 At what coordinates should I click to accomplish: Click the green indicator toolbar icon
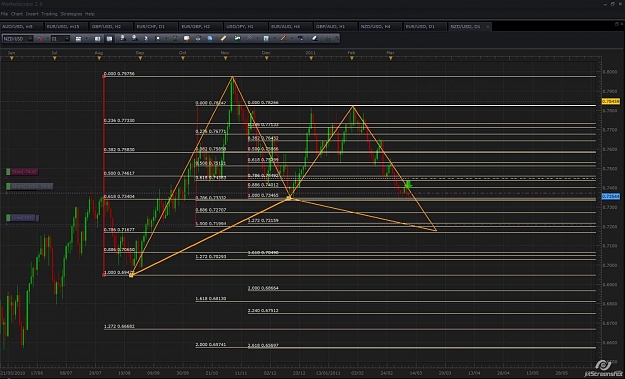click(x=175, y=39)
